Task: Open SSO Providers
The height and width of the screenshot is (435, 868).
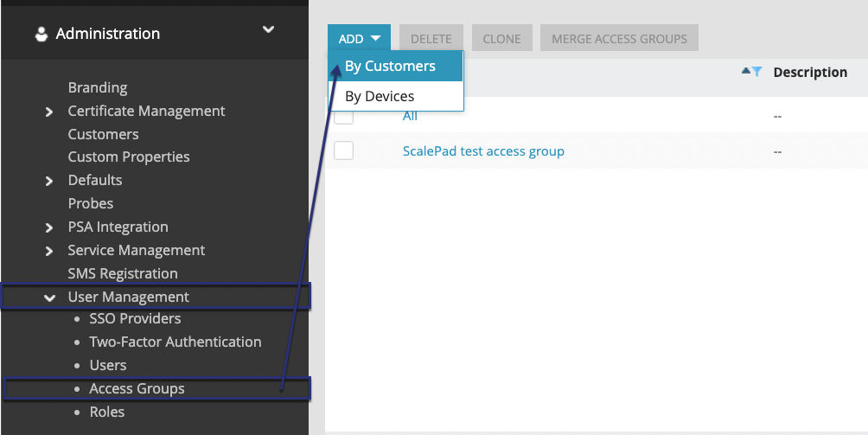Action: (135, 318)
